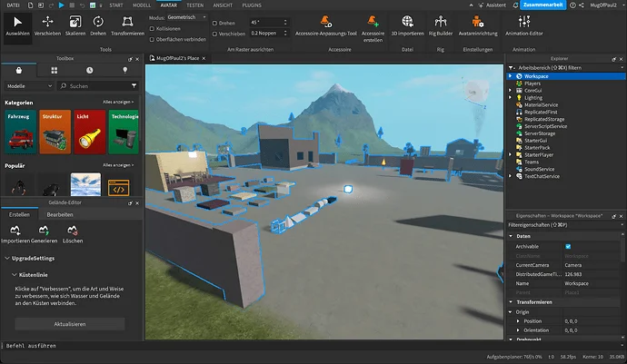This screenshot has width=627, height=364.
Task: Open the toolbox creations lightbulb tab
Action: click(x=124, y=70)
